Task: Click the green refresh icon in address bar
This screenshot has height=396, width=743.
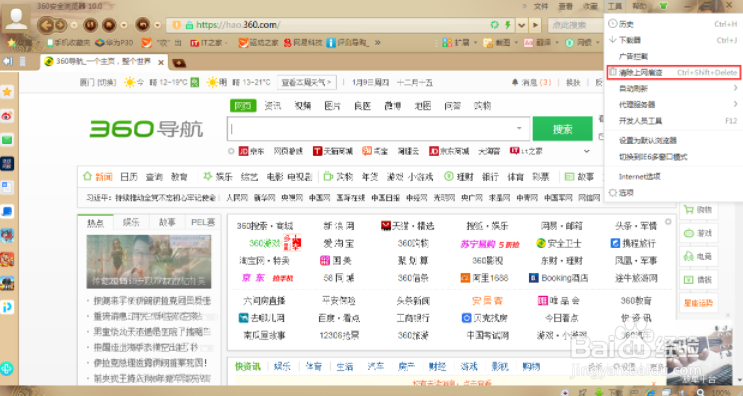Action: click(495, 25)
